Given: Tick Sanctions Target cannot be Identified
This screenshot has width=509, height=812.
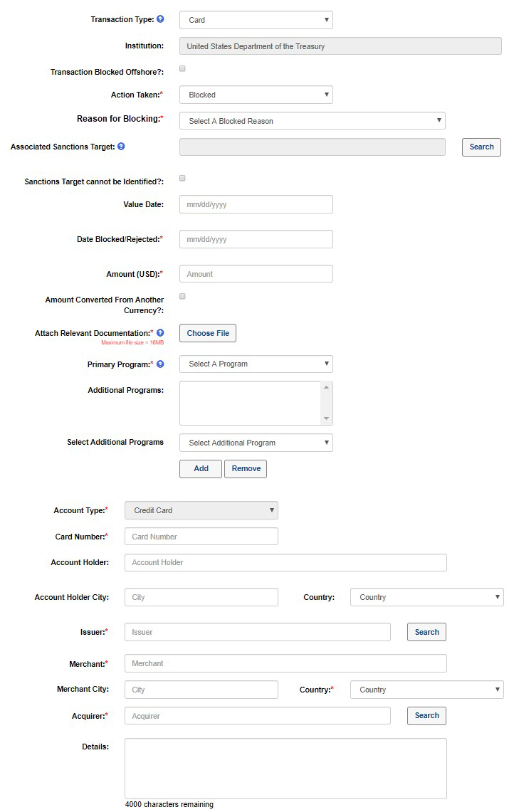Looking at the screenshot, I should point(182,178).
